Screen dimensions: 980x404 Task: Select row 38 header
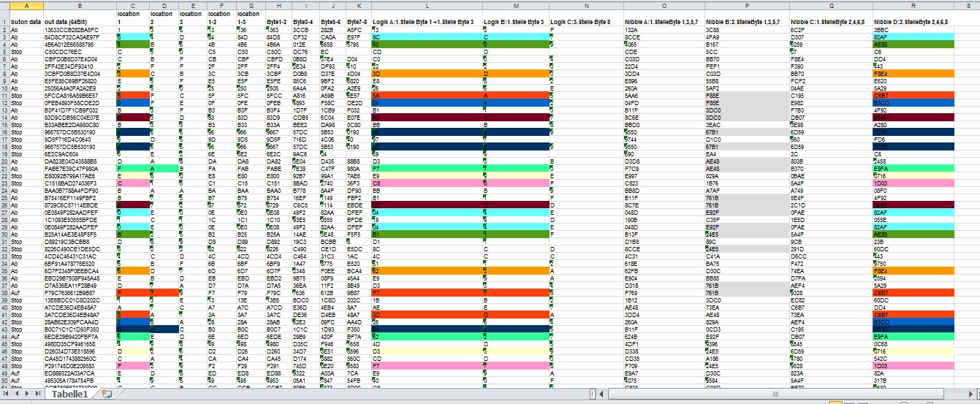tap(4, 292)
